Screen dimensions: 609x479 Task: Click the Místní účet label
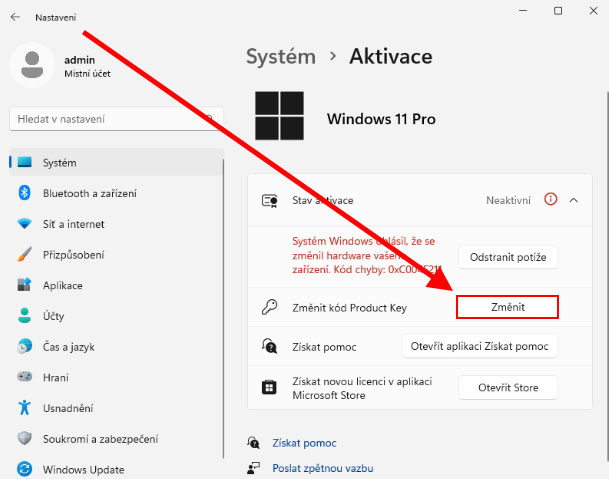(x=87, y=74)
